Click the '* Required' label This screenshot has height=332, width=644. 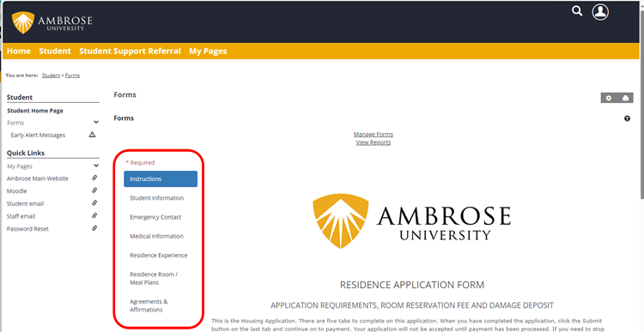point(140,162)
